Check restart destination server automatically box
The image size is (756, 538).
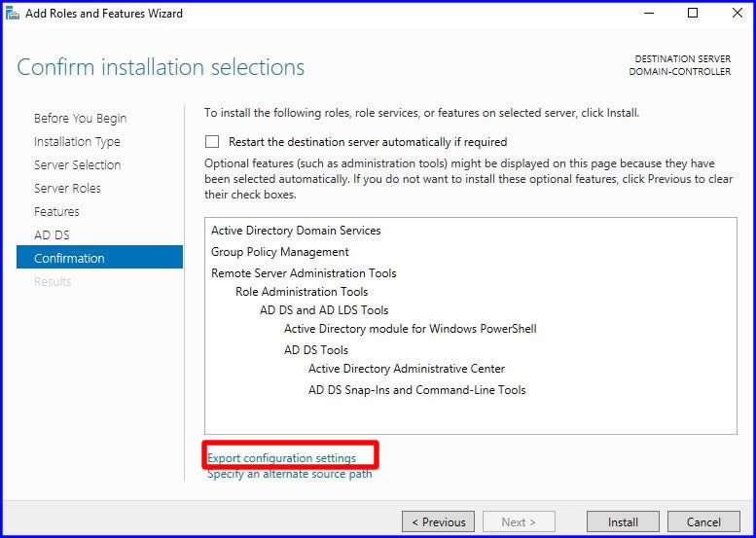click(212, 141)
